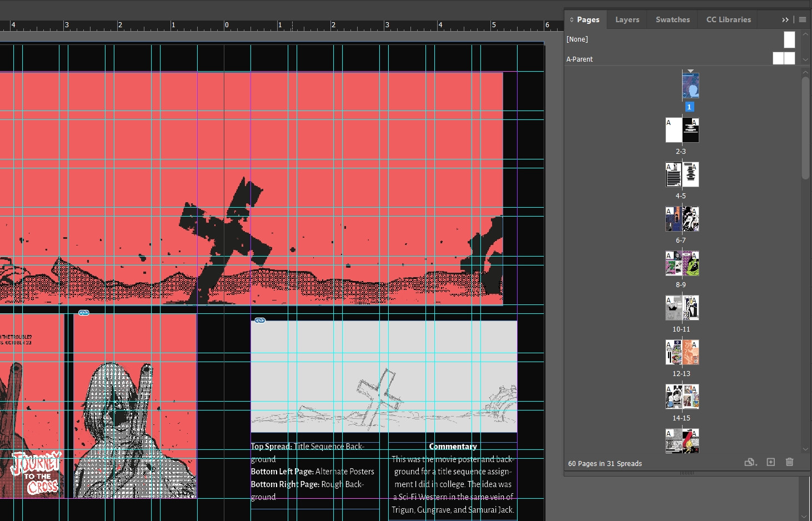
Task: Select page 1 thumbnail
Action: click(x=690, y=86)
